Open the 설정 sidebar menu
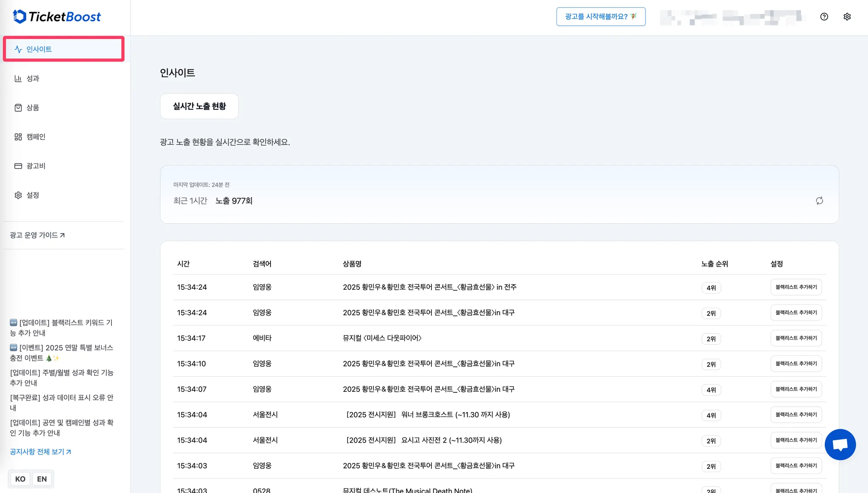Image resolution: width=868 pixels, height=493 pixels. pyautogui.click(x=32, y=195)
